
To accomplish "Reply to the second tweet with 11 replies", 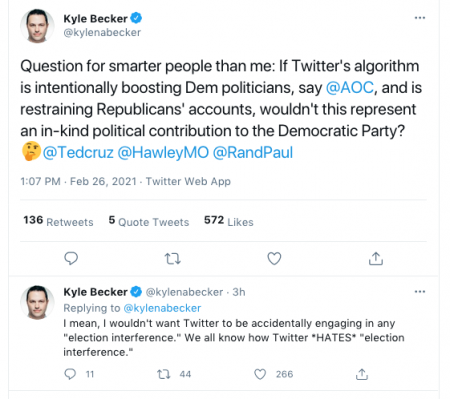I will (x=70, y=374).
